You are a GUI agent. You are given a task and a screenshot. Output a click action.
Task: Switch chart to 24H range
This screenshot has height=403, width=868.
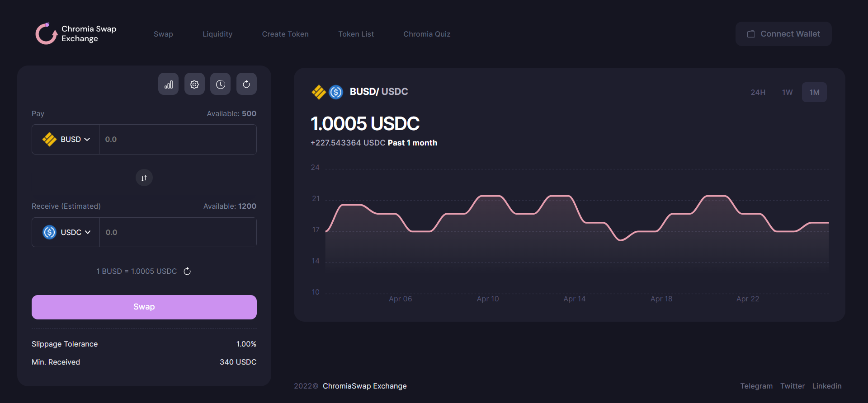pyautogui.click(x=758, y=92)
